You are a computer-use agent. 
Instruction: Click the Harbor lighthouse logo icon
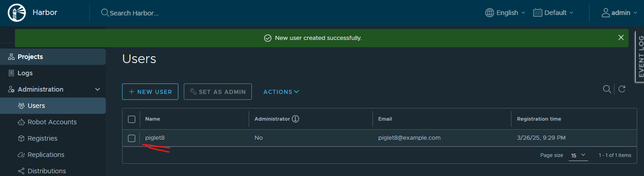point(16,12)
